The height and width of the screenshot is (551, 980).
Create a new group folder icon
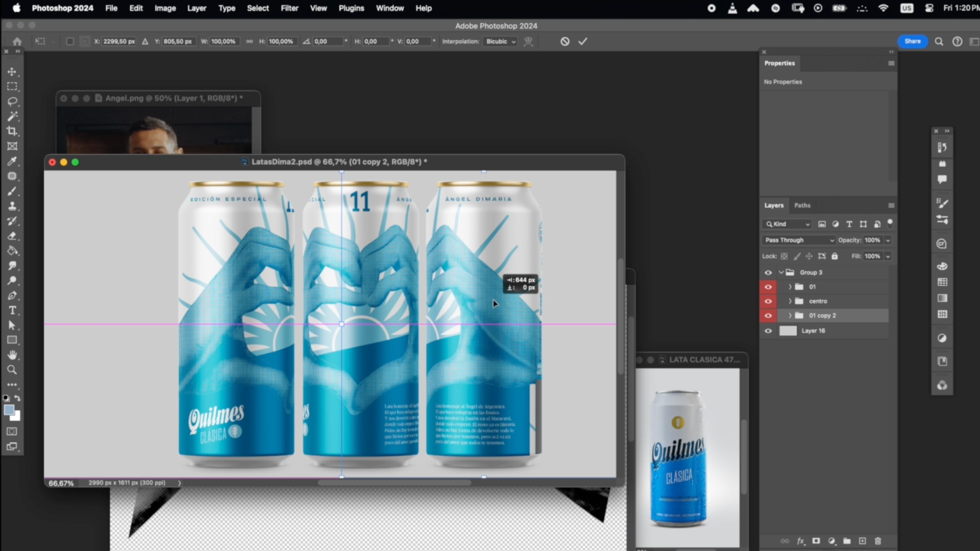[x=847, y=541]
